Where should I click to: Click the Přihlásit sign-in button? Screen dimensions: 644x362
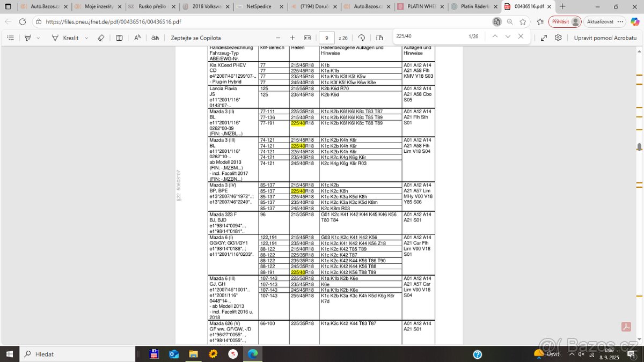click(565, 21)
